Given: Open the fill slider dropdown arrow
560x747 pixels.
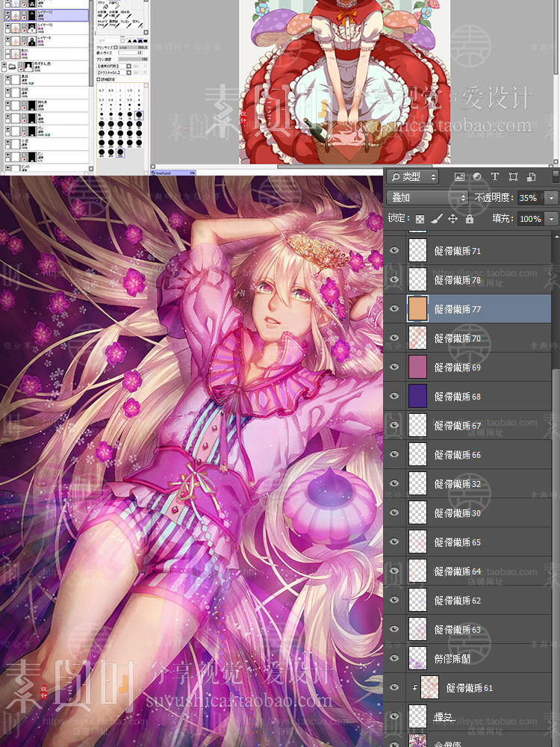Looking at the screenshot, I should coord(552,219).
